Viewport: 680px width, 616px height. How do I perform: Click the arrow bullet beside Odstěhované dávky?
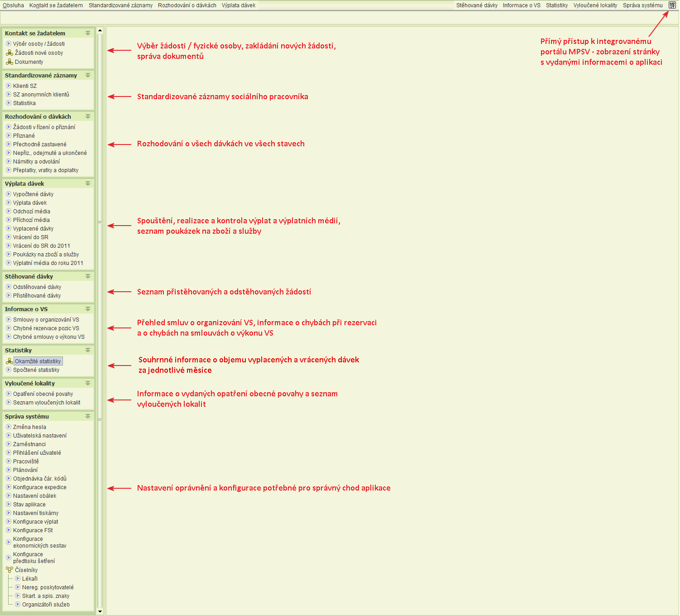pyautogui.click(x=9, y=287)
